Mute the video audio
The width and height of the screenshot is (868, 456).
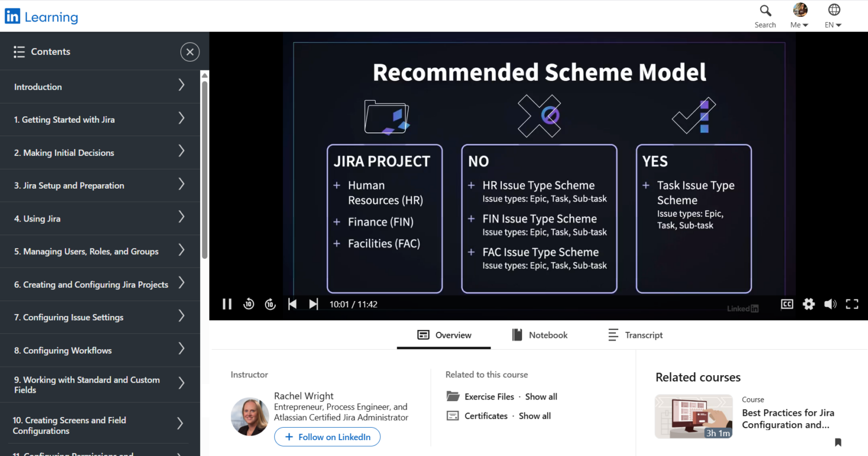(x=830, y=304)
